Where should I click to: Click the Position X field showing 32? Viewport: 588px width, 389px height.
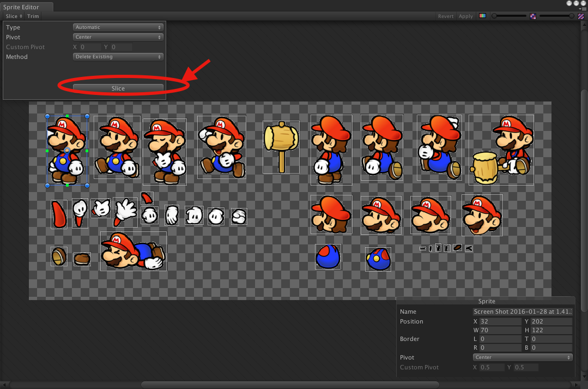[x=500, y=321]
